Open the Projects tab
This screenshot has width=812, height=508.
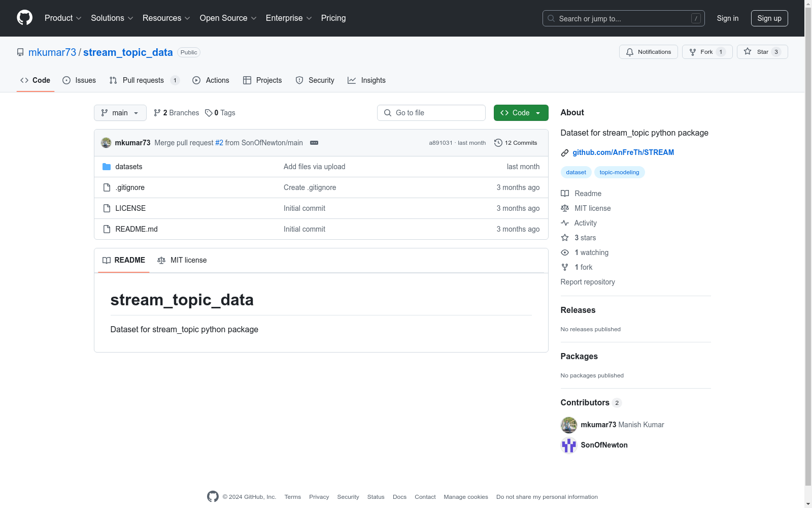pyautogui.click(x=262, y=80)
